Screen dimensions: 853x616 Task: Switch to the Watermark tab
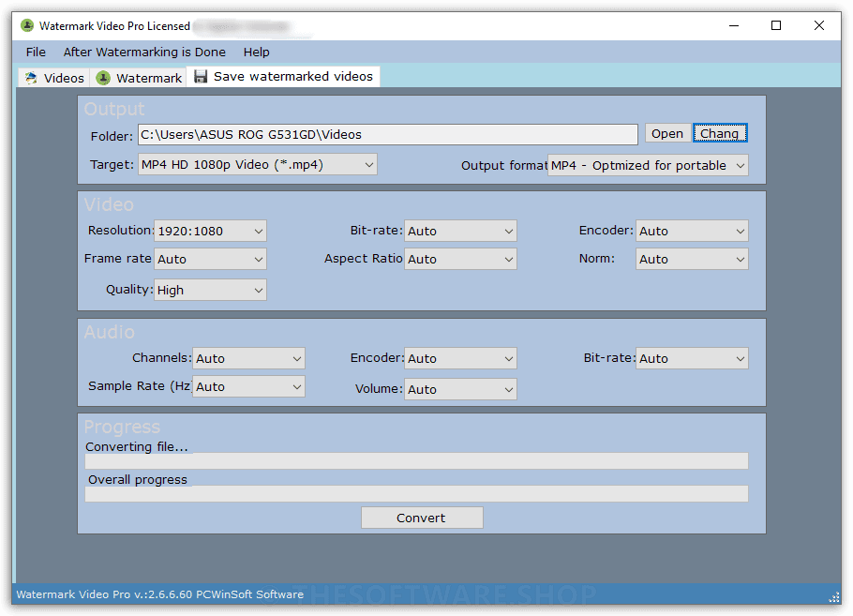click(x=140, y=78)
